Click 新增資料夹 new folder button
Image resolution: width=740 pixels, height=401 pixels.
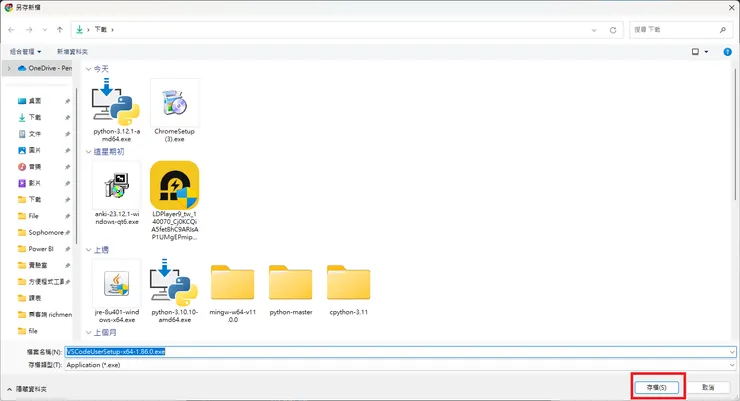[72, 51]
